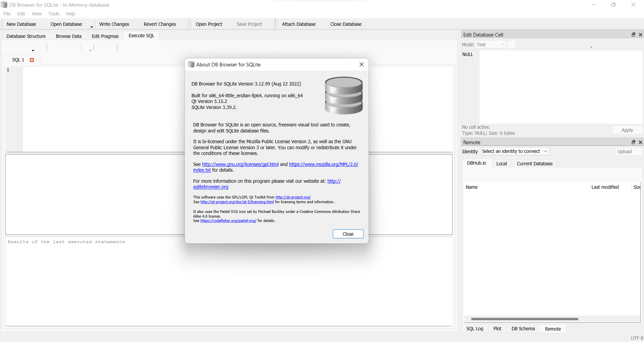Expand the Open Database recent files arrow
The height and width of the screenshot is (342, 644).
pyautogui.click(x=92, y=27)
